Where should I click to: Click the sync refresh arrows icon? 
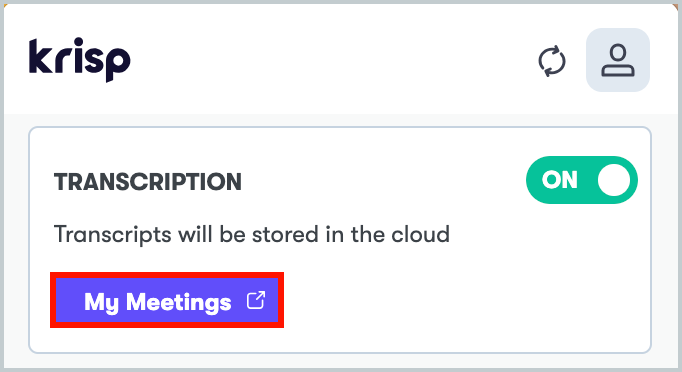552,61
